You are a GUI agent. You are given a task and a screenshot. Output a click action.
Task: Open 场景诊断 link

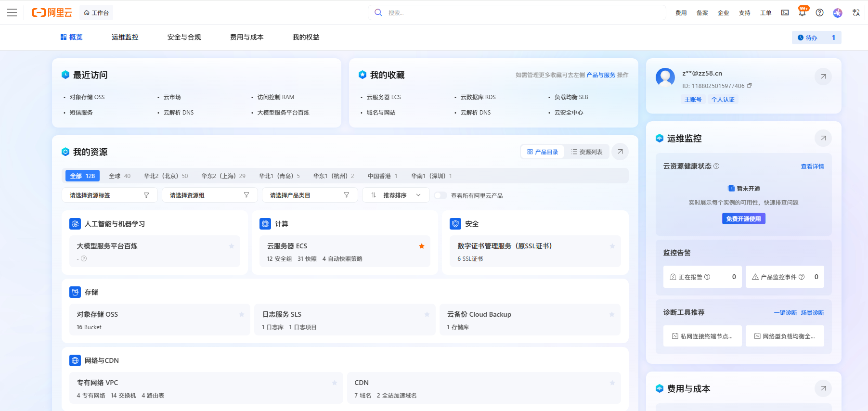813,313
